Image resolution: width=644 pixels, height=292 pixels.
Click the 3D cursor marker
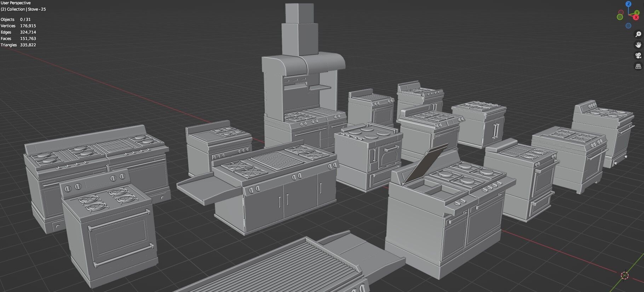coord(625,275)
